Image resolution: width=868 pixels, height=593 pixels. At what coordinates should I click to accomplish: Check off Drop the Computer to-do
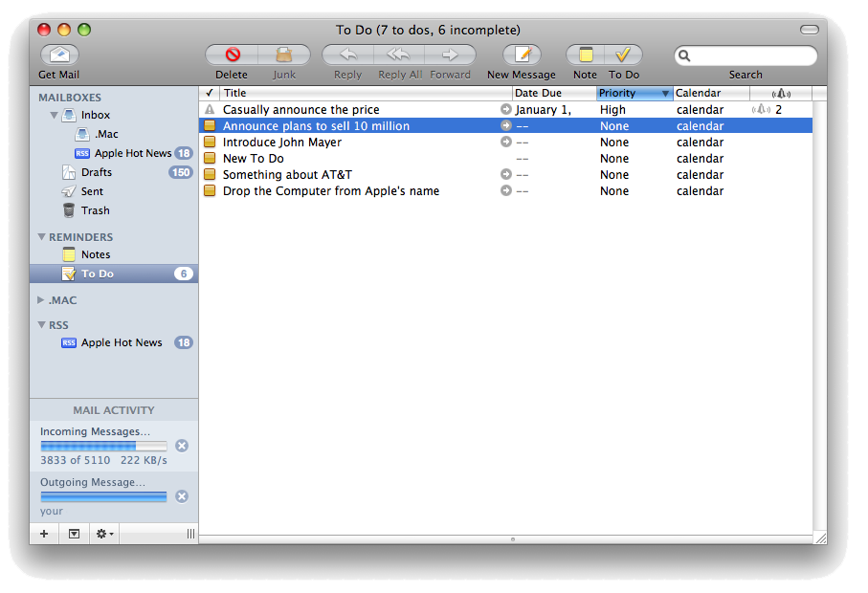click(x=210, y=191)
